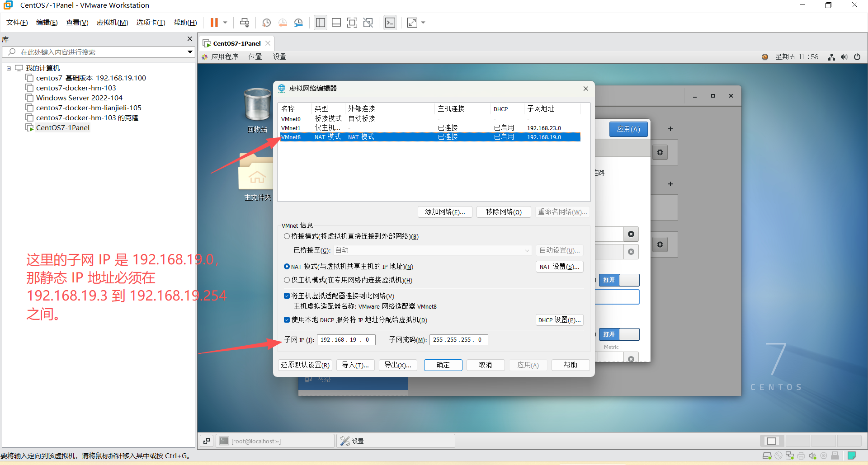The image size is (868, 465).
Task: Select host-only mode radio button
Action: click(x=287, y=280)
